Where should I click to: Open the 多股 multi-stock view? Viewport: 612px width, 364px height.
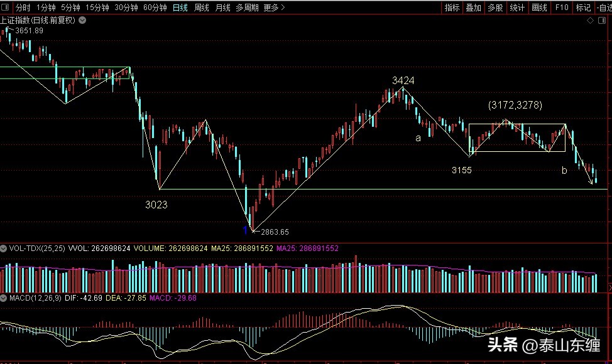(x=495, y=8)
